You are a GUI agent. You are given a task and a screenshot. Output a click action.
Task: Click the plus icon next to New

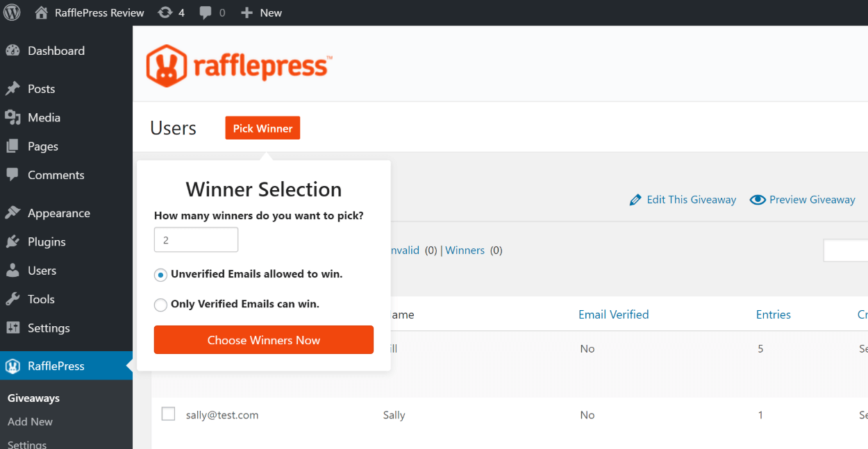pyautogui.click(x=247, y=12)
